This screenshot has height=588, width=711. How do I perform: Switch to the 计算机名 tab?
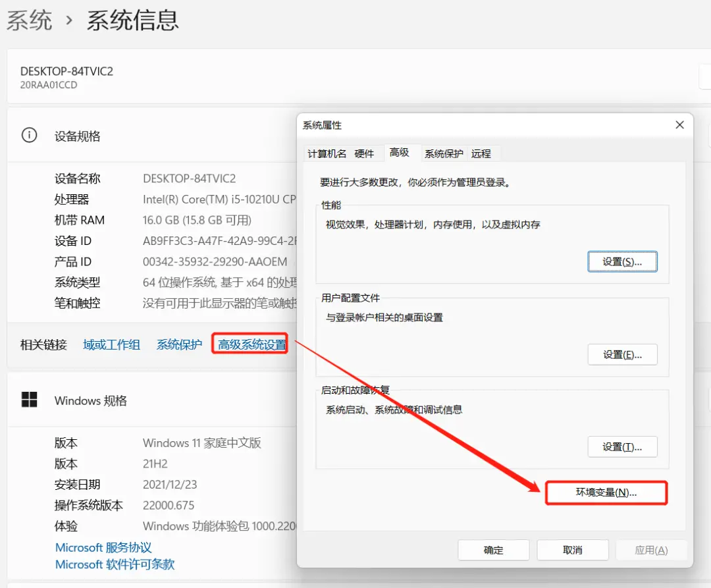tap(327, 153)
